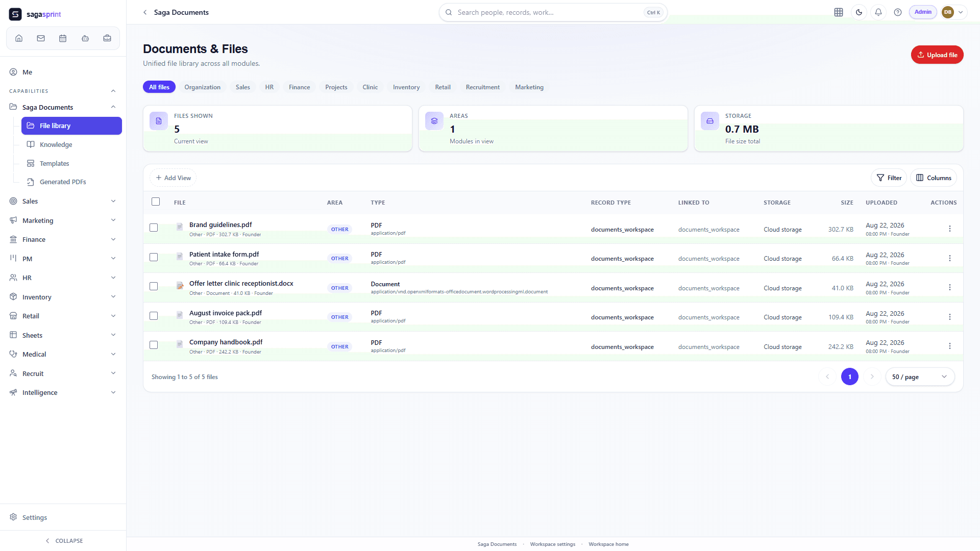Click the Admin badge button
The height and width of the screenshot is (551, 980).
(923, 12)
